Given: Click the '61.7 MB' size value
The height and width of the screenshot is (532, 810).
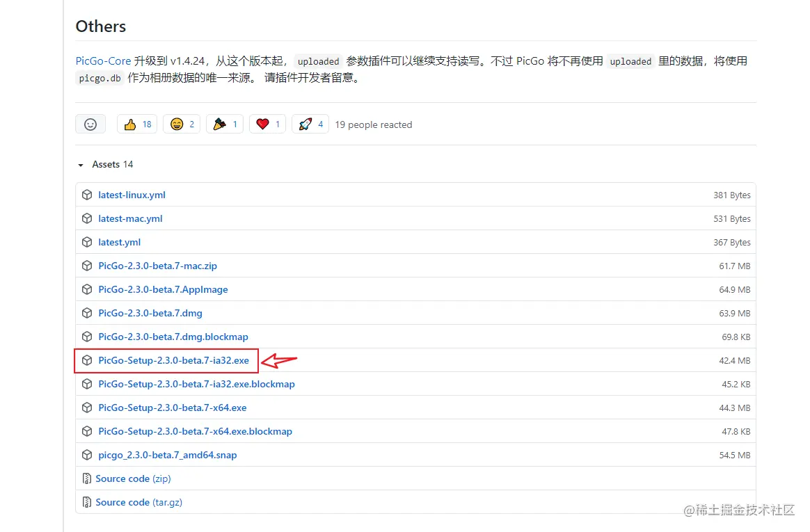Looking at the screenshot, I should point(735,266).
